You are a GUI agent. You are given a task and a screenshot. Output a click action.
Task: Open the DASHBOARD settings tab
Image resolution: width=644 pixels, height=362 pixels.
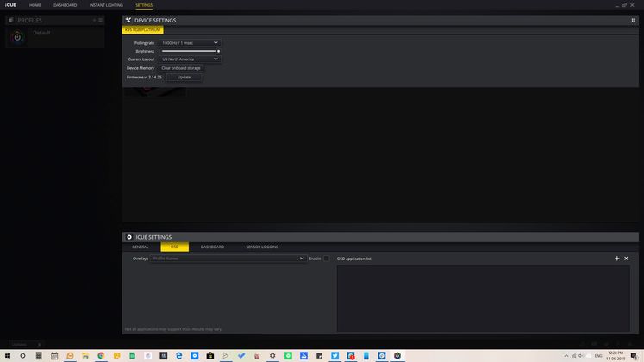212,247
